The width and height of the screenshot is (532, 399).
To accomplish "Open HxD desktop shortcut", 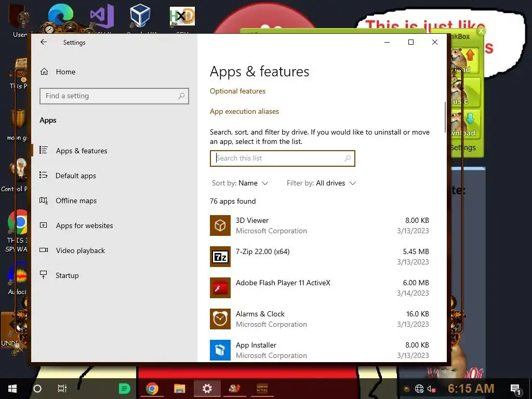I will point(182,17).
